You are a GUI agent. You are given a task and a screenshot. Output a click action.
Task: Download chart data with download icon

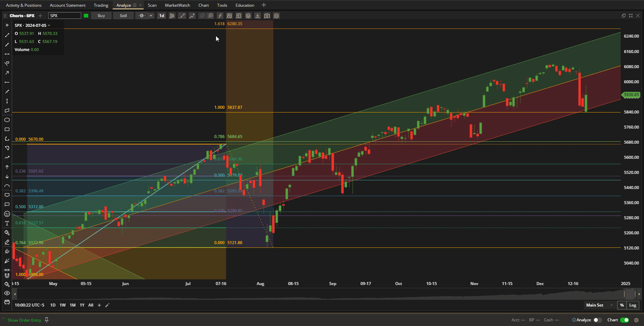tap(258, 16)
